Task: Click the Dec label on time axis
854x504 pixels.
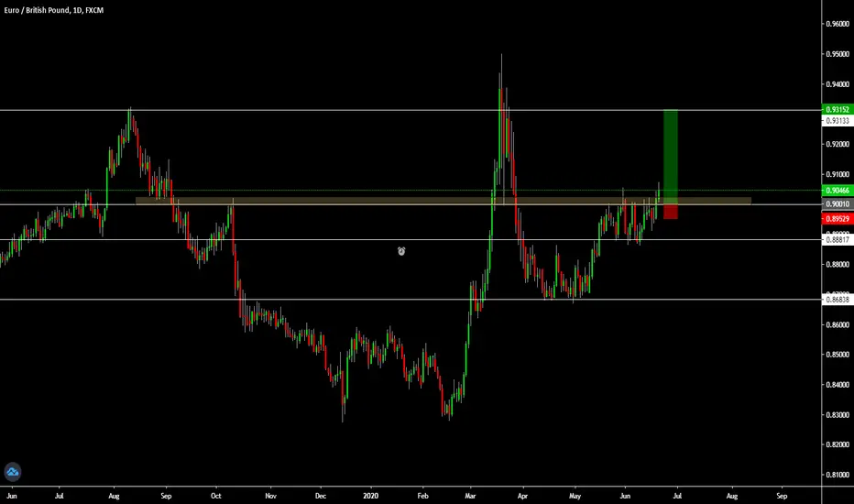Action: pos(321,496)
